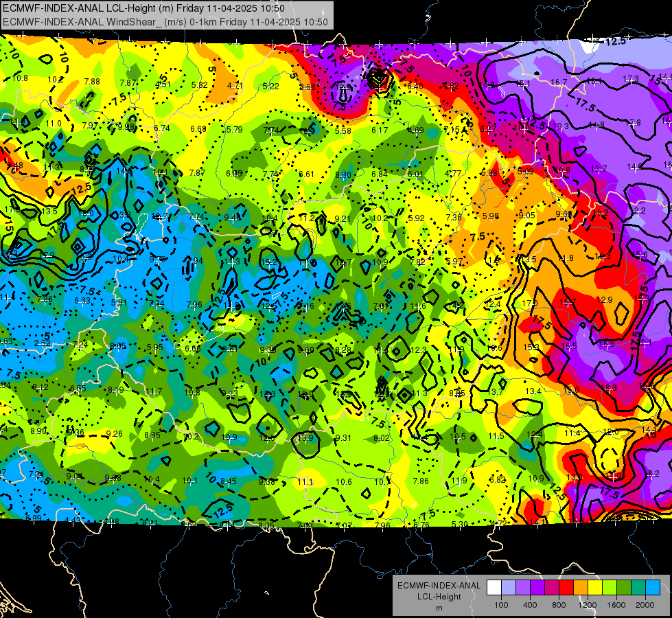Click the wind shear value 2.52
The image size is (672, 618).
42,343
